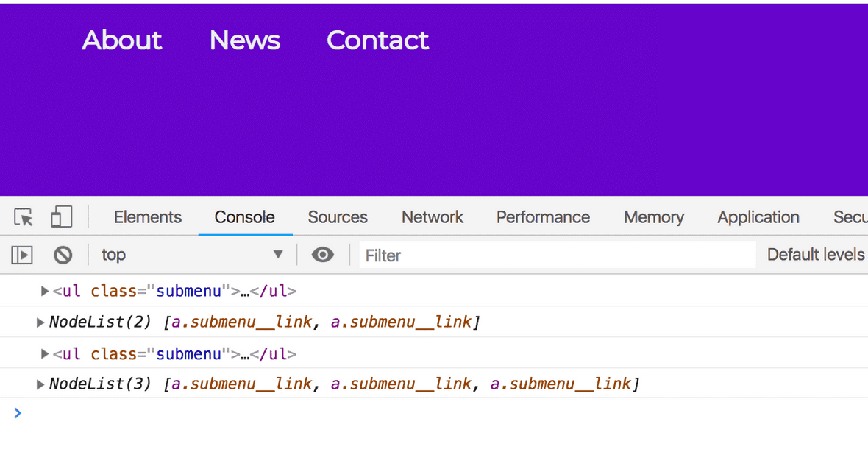Activate the inspect element picker icon
The image size is (868, 469).
point(24,216)
